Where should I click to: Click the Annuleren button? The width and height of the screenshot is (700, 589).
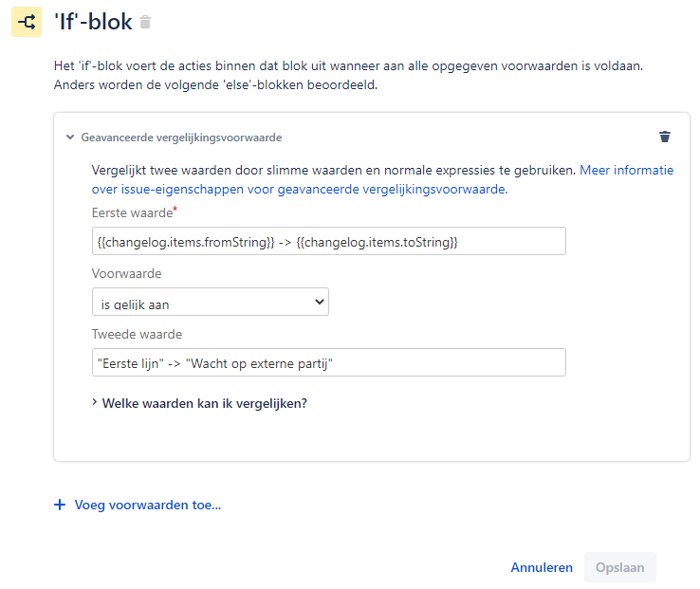coord(542,567)
